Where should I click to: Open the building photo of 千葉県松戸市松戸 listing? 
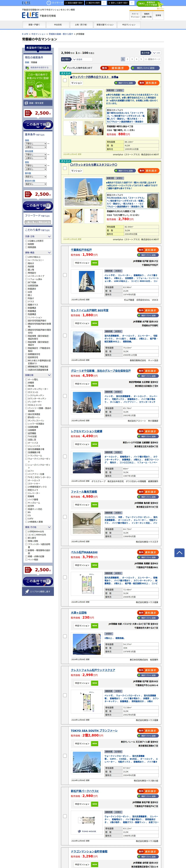(x=87, y=281)
